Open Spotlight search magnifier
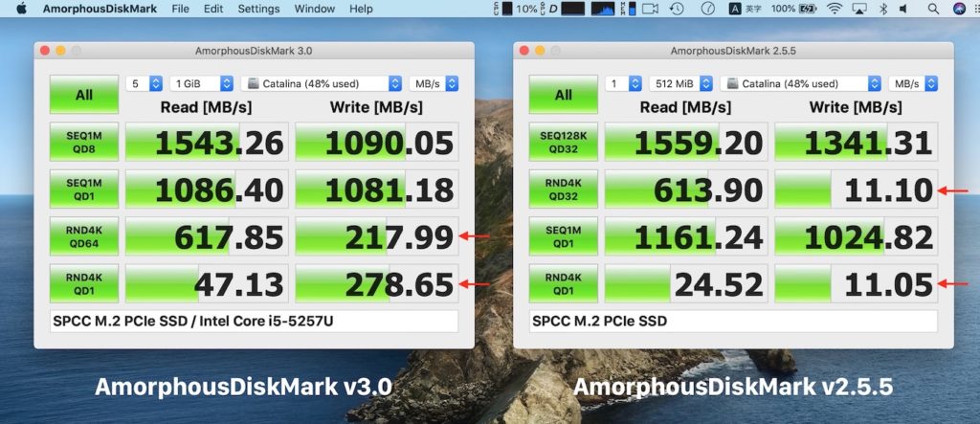 tap(933, 9)
